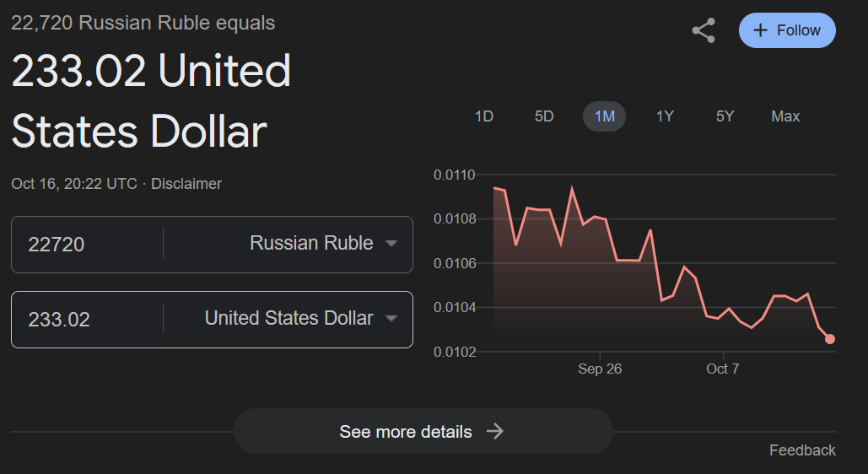
Task: Click the plus icon on Follow
Action: pyautogui.click(x=760, y=30)
